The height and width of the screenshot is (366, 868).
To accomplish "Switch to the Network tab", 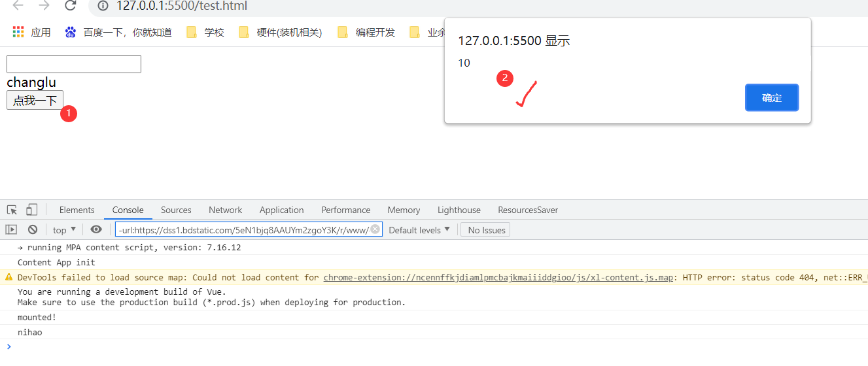I will coord(226,210).
